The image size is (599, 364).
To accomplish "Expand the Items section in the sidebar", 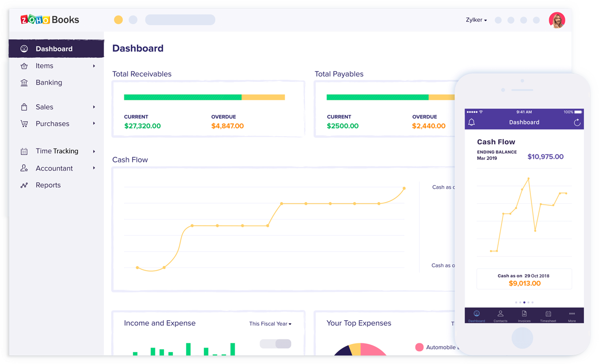I will [x=44, y=65].
